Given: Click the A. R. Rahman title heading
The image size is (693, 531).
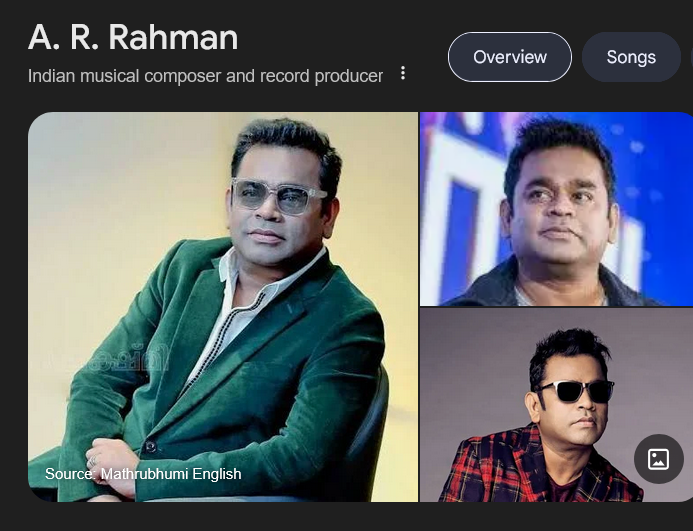Looking at the screenshot, I should pos(133,38).
